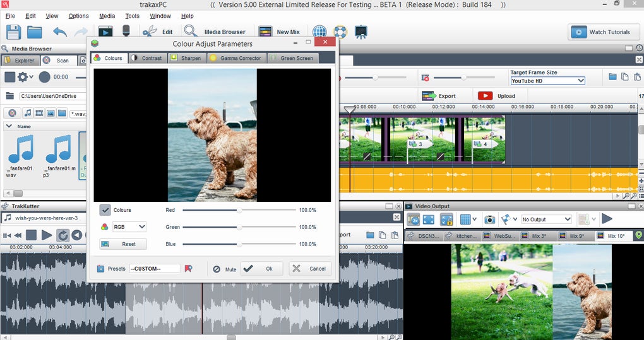Open the Media Browser from the toolbar
The height and width of the screenshot is (340, 644).
pos(215,32)
